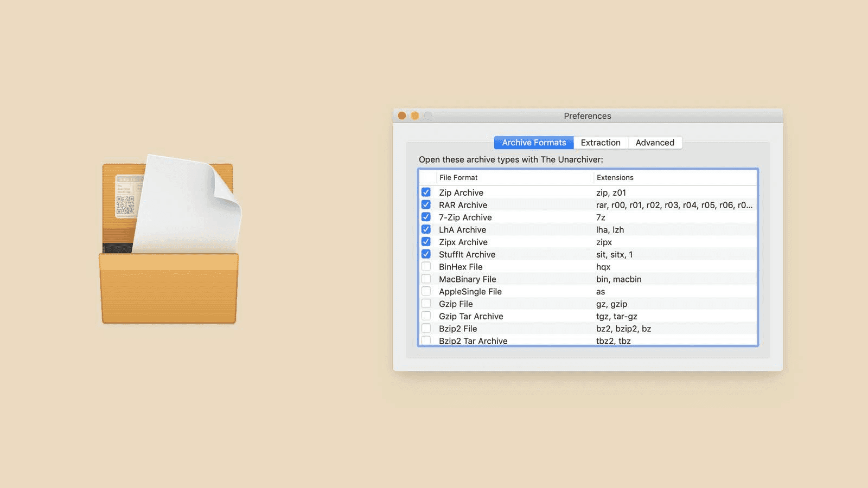
Task: Switch to the Extraction tab
Action: point(601,143)
